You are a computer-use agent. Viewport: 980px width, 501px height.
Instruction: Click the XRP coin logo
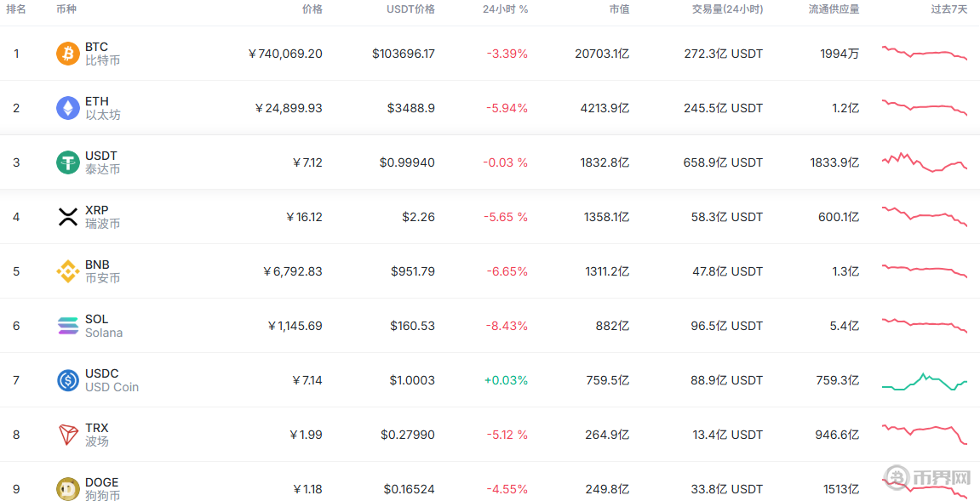pyautogui.click(x=68, y=217)
